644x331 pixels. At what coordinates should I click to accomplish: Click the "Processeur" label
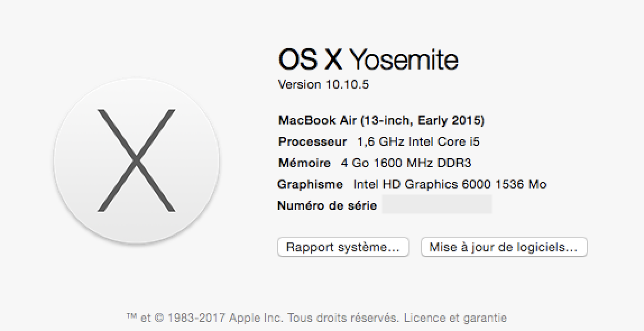(x=312, y=141)
